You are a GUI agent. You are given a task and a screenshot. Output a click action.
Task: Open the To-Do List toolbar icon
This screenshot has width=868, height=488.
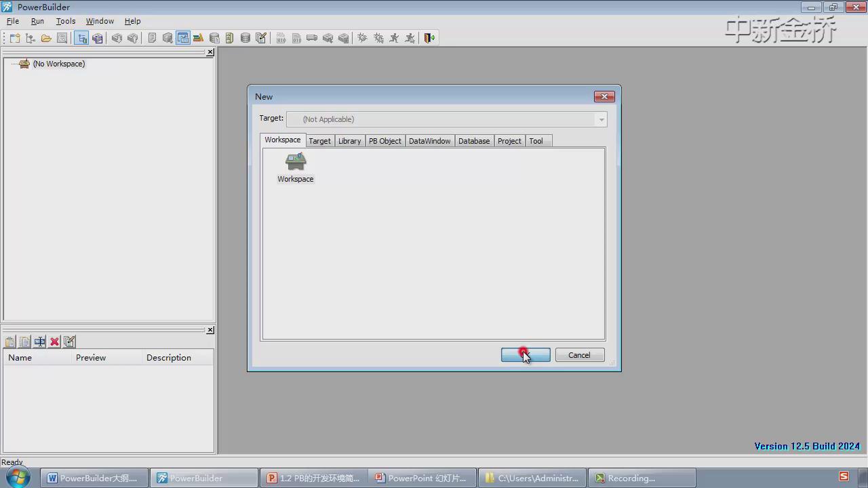[x=152, y=38]
